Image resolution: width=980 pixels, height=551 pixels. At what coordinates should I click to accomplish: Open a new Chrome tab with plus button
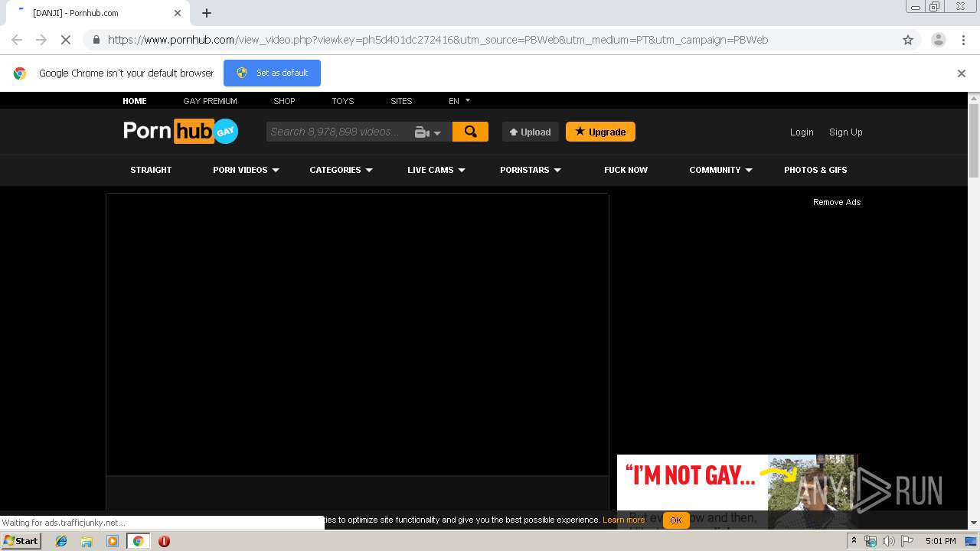[207, 13]
